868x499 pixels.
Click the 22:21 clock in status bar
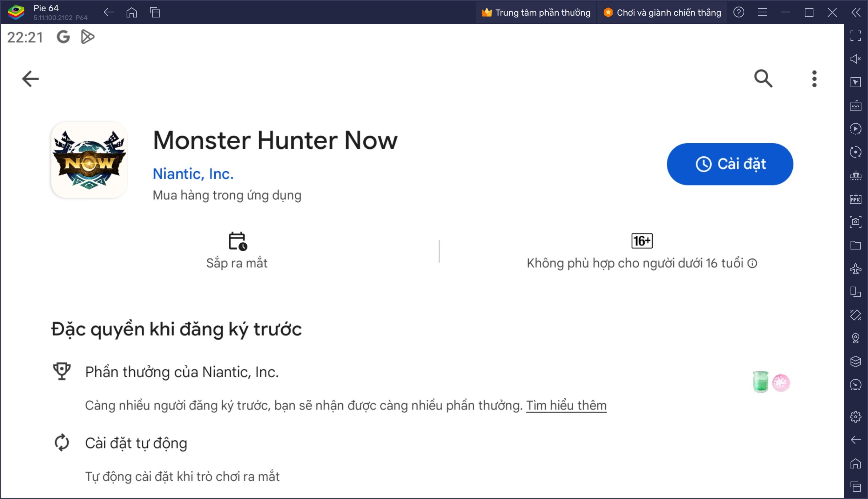click(25, 37)
